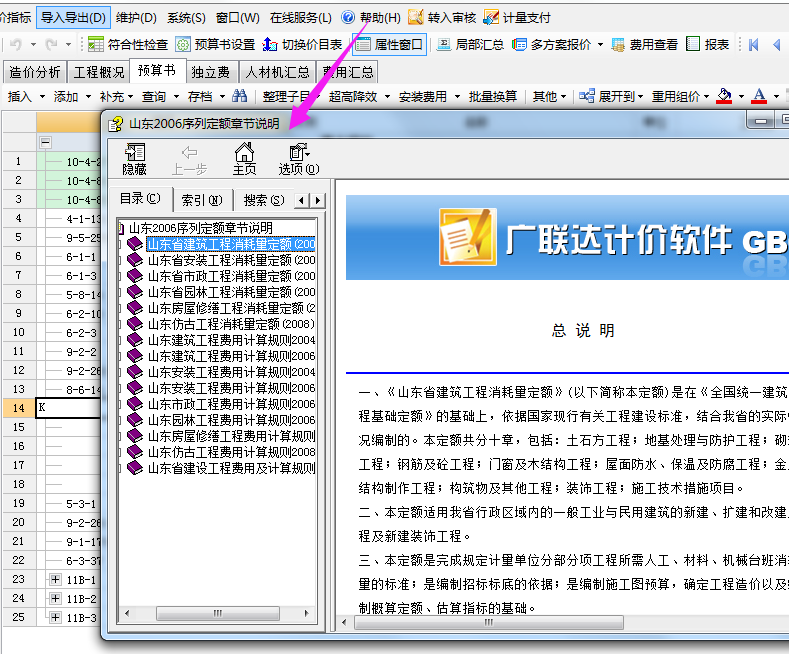Switch to 造价分析 tab
The width and height of the screenshot is (789, 654).
click(34, 72)
